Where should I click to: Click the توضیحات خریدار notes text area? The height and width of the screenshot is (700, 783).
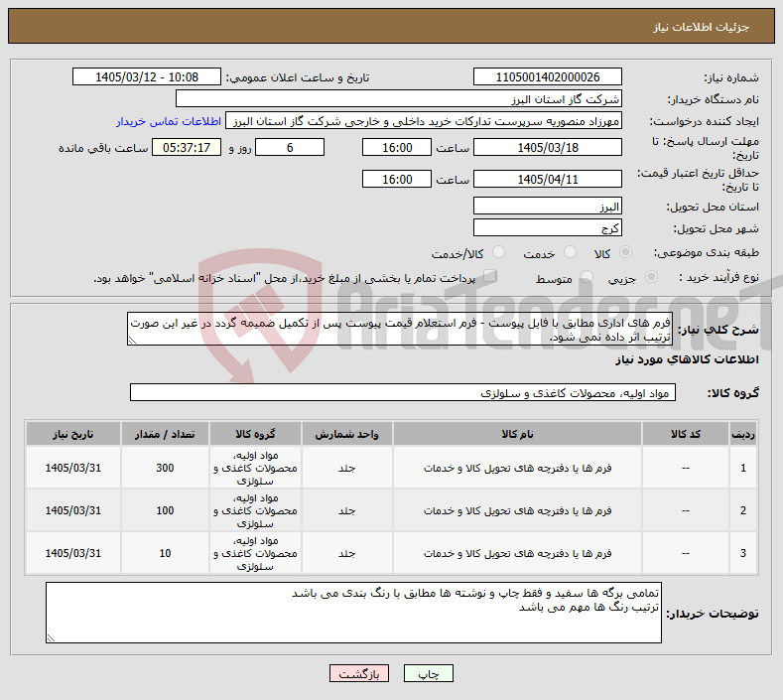tap(353, 613)
